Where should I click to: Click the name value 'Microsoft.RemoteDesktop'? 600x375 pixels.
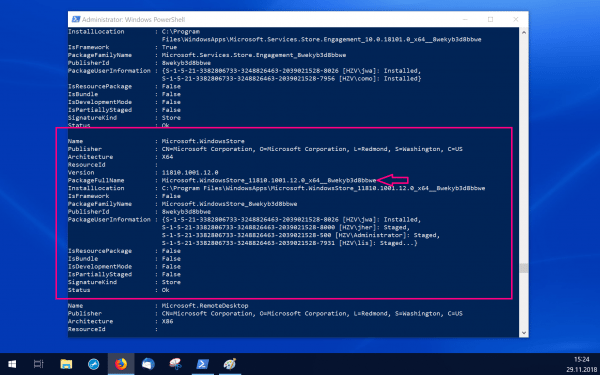205,306
